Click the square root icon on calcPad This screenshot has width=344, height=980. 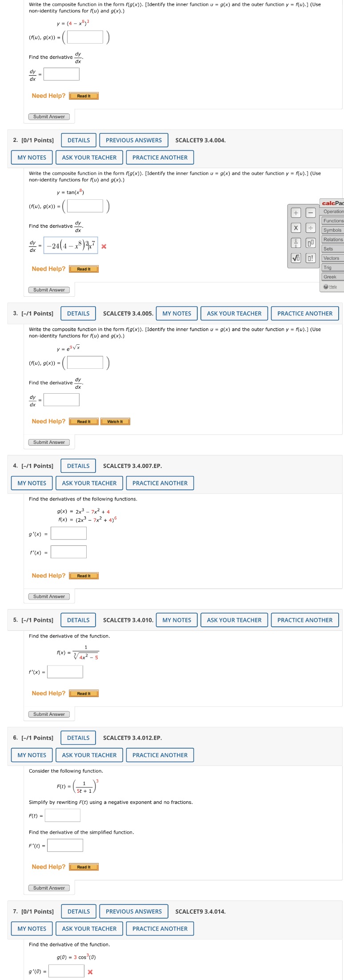(296, 257)
